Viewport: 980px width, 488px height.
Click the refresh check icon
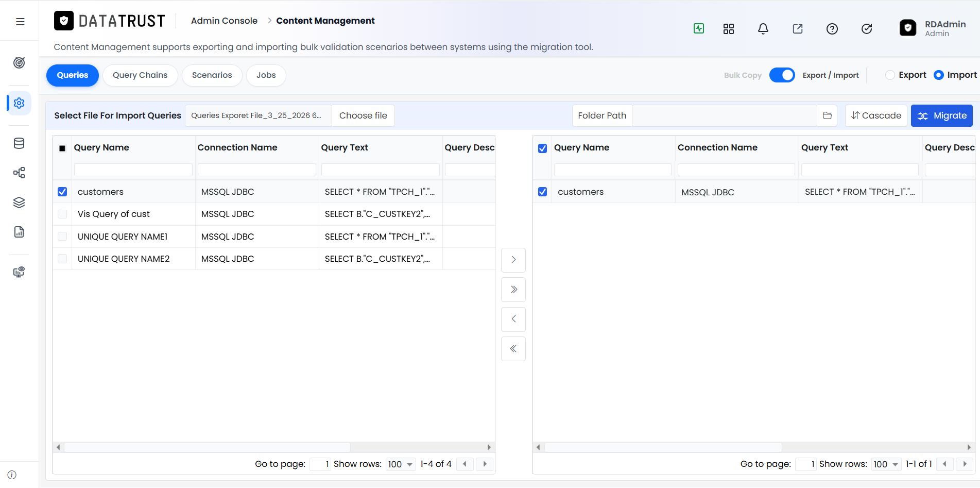pos(867,29)
